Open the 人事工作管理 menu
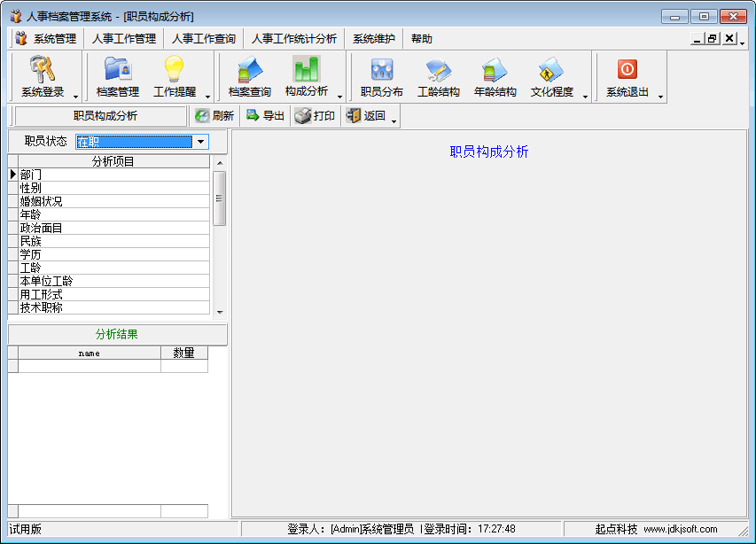 tap(123, 39)
